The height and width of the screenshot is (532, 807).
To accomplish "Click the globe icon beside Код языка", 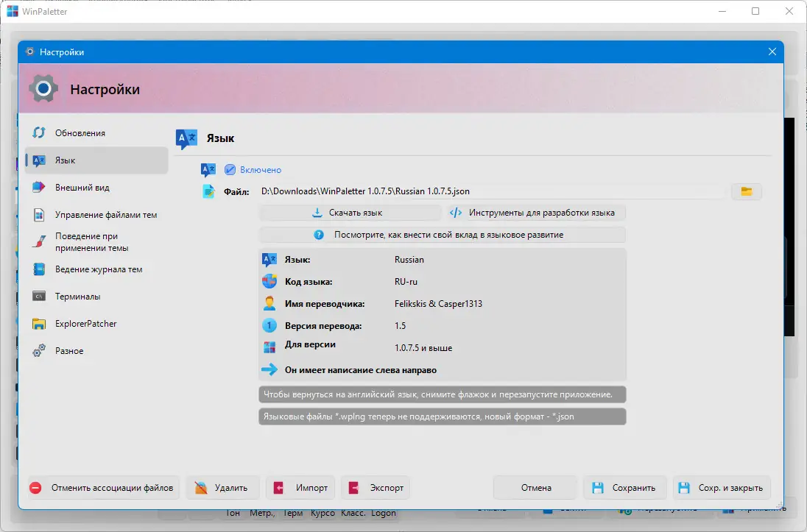I will click(x=269, y=281).
